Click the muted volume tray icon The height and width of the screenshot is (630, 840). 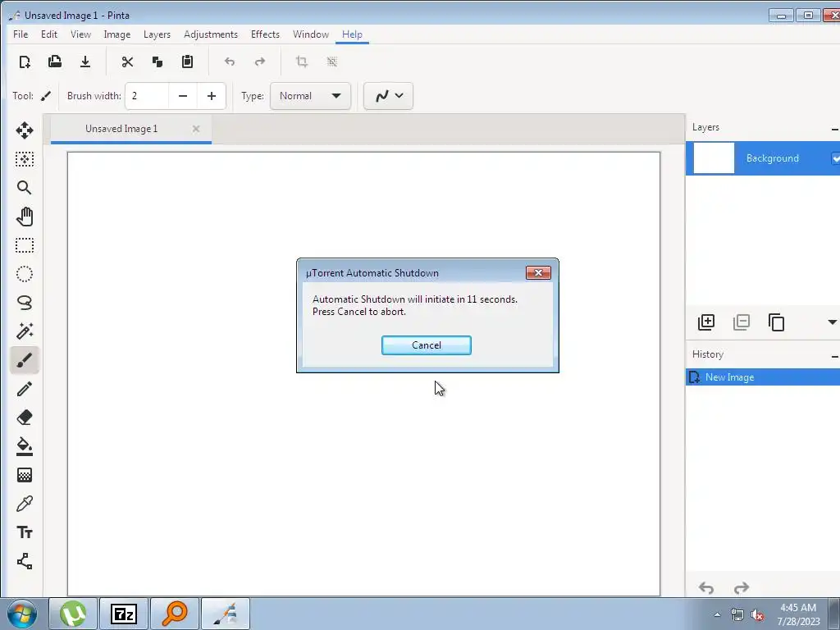(x=757, y=615)
